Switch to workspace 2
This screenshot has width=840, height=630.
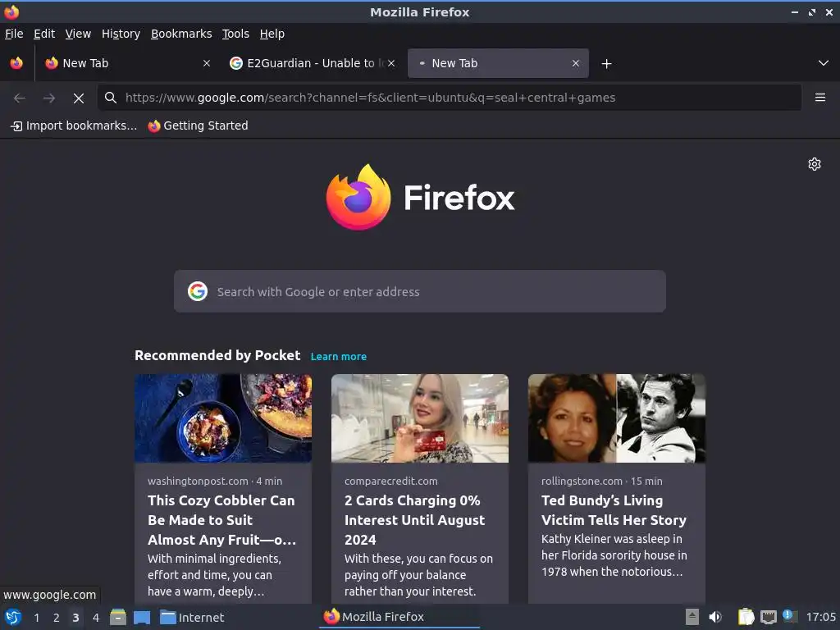(x=57, y=618)
